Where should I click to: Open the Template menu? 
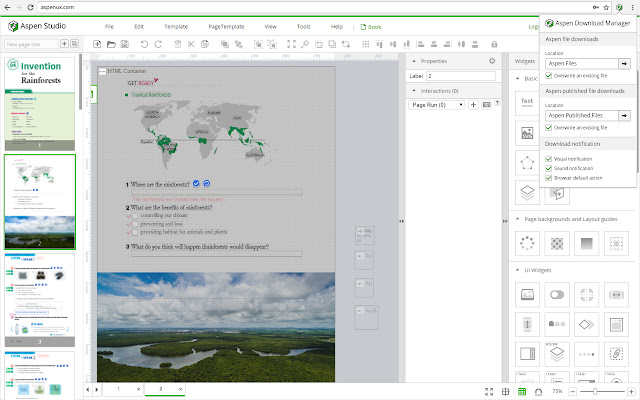(176, 27)
